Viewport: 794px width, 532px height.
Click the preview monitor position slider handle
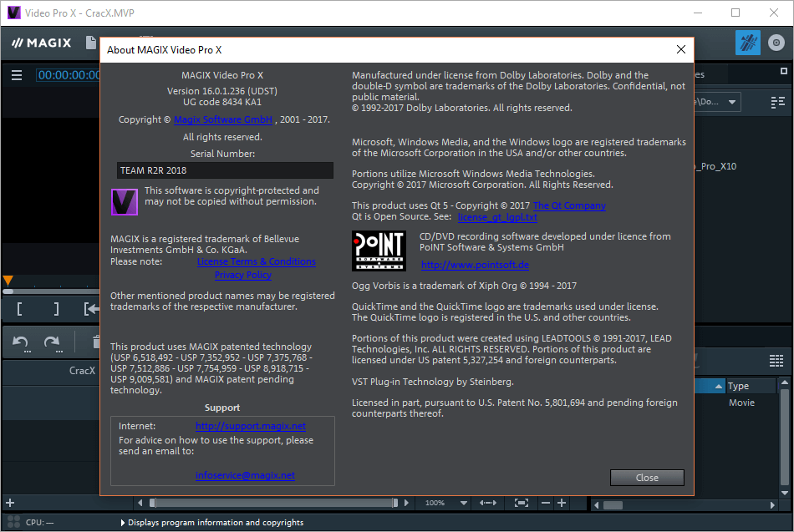tap(8, 291)
